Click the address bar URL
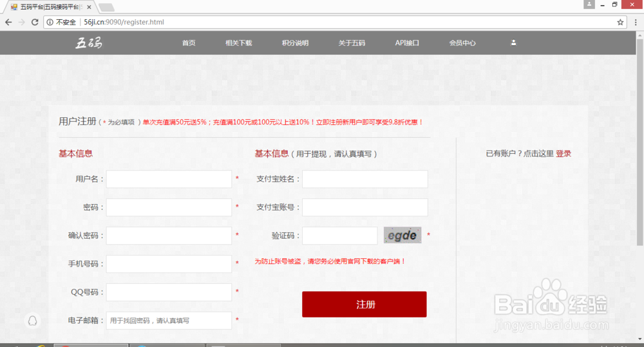This screenshot has width=644, height=347. pos(124,22)
